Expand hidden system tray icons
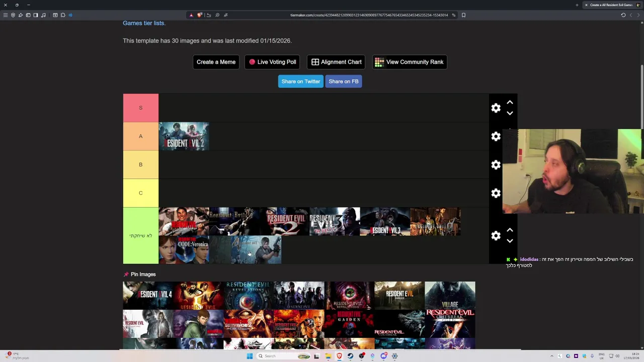The image size is (644, 362). 552,356
